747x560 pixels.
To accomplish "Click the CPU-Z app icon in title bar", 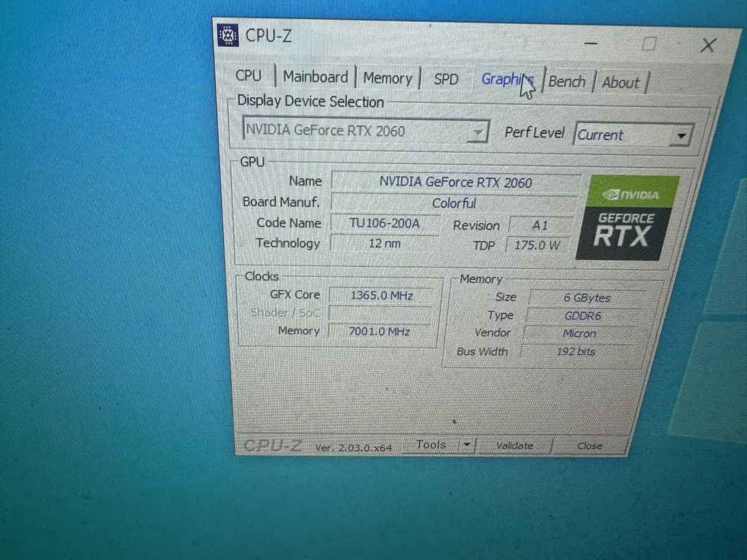I will [228, 35].
